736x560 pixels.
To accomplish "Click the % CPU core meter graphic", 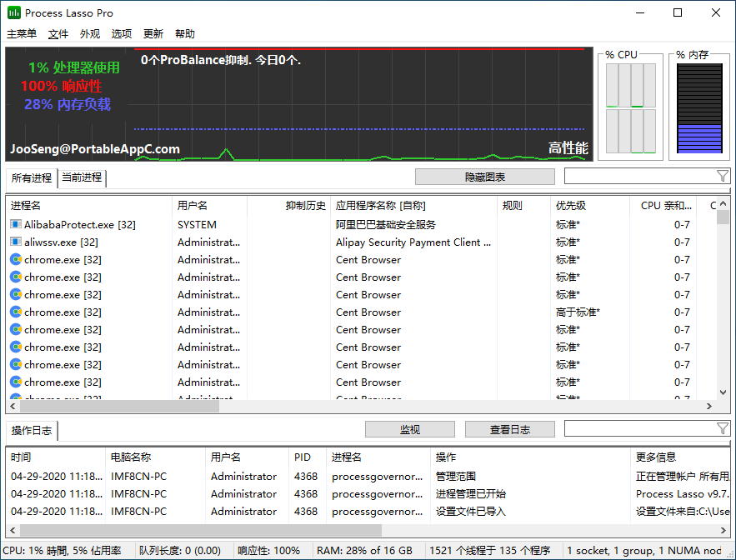I will 631,109.
